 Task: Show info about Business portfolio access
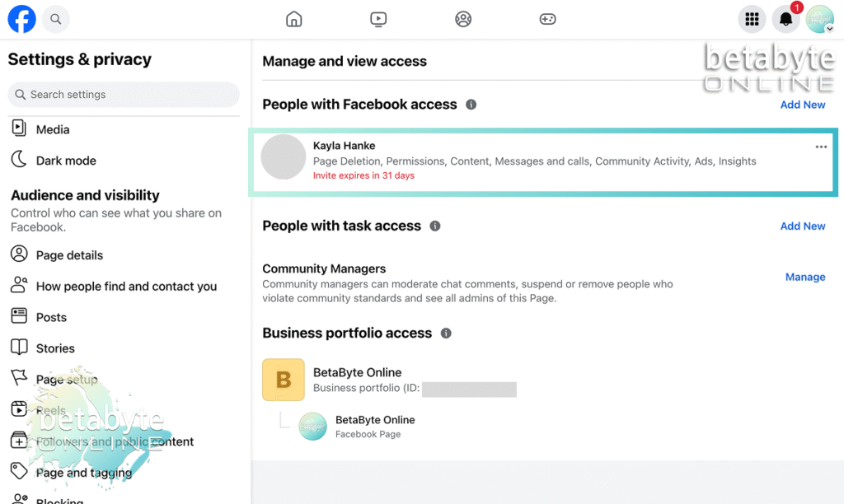[x=446, y=334]
